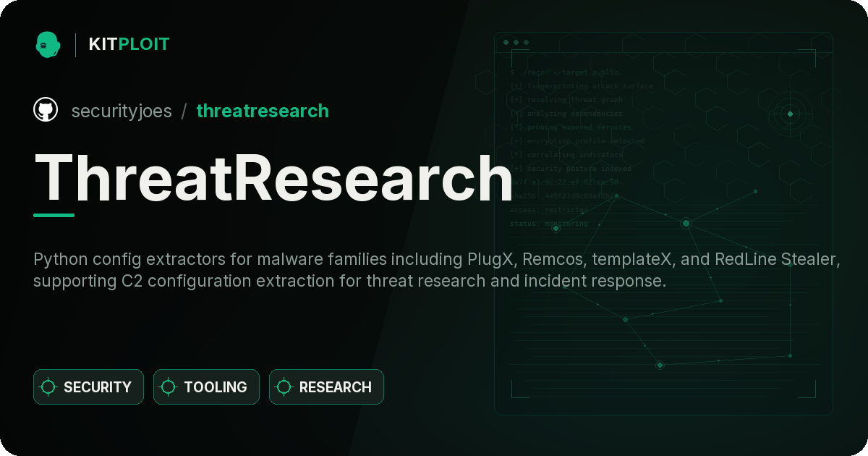Viewport: 868px width, 456px height.
Task: Click the terminal command line with --target
Action: pos(565,72)
